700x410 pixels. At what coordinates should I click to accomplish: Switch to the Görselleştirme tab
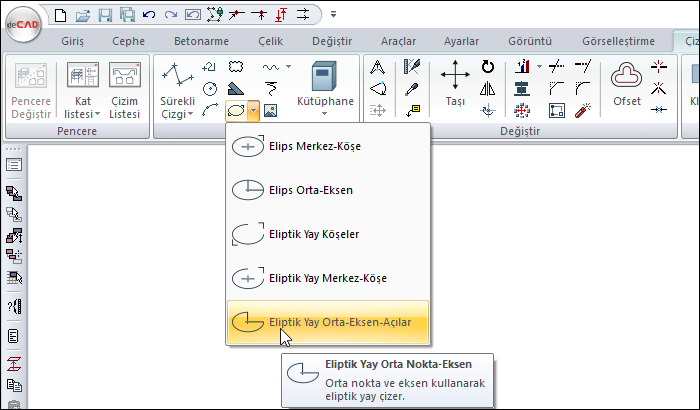[619, 41]
